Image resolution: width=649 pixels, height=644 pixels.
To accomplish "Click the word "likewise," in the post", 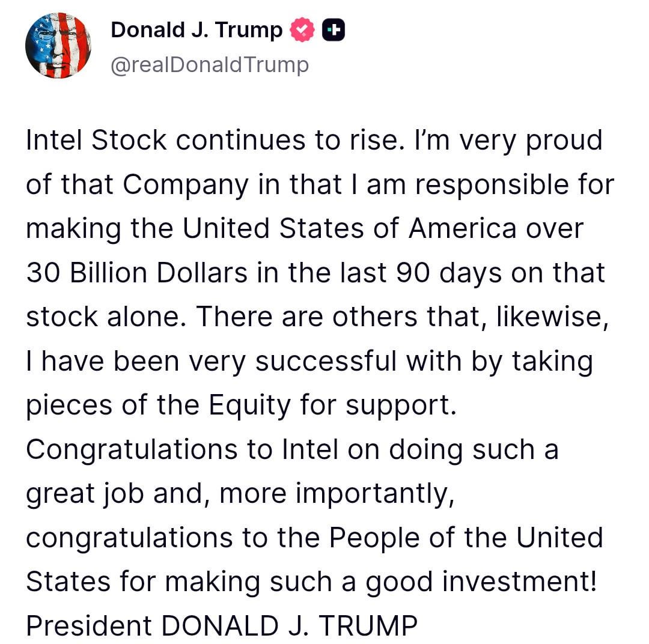I will [552, 317].
